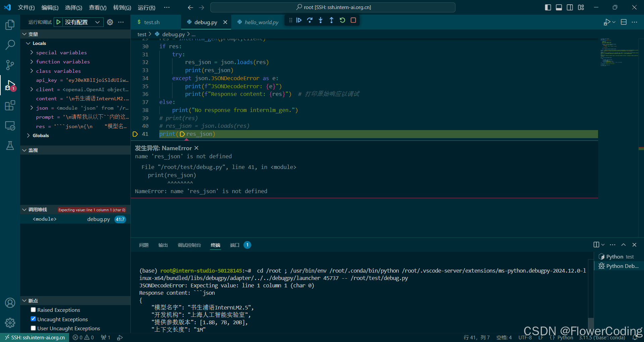The width and height of the screenshot is (644, 342).
Task: Disable the Uncaught Exceptions checkbox
Action: [33, 319]
